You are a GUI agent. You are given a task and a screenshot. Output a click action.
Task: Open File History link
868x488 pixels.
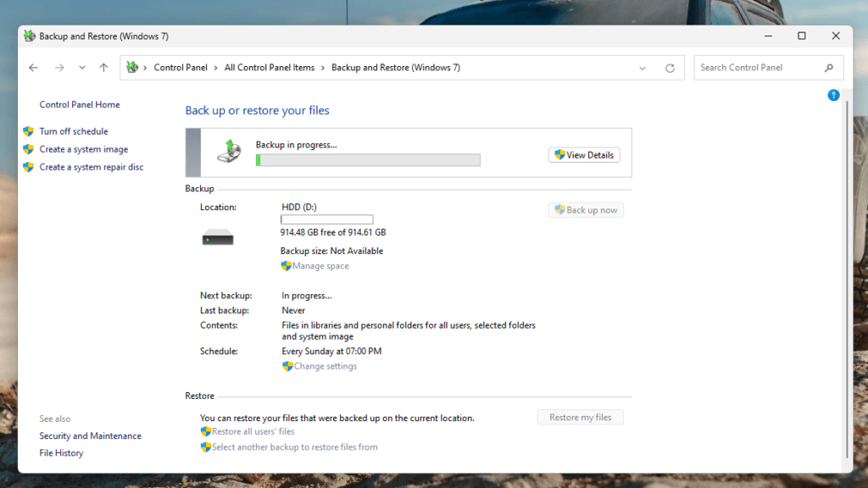point(61,452)
